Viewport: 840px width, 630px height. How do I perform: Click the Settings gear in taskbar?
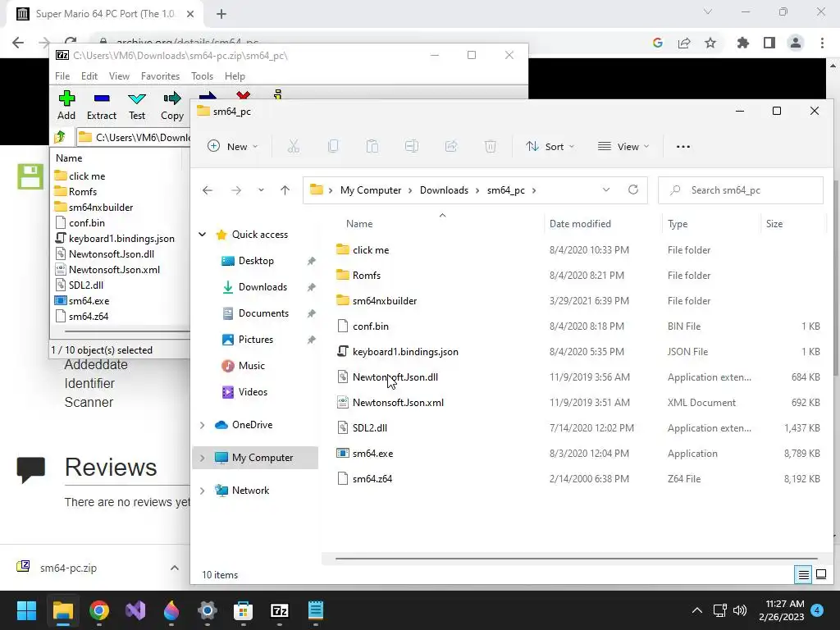(208, 610)
